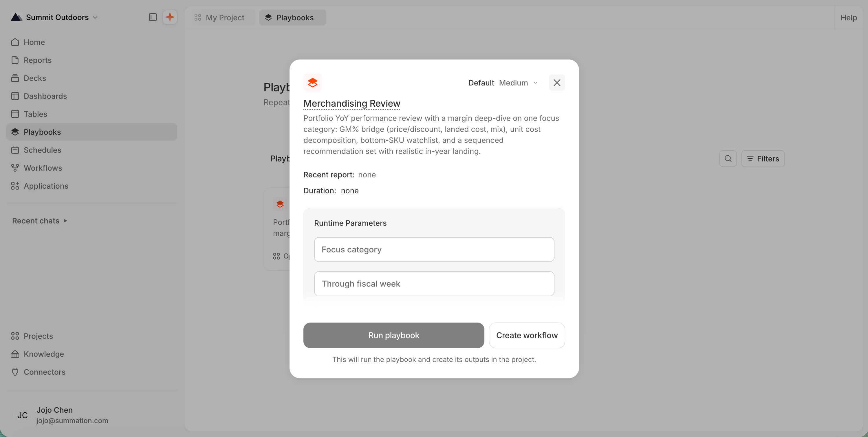Click the playbook description paragraph
This screenshot has height=437, width=868.
pos(431,134)
